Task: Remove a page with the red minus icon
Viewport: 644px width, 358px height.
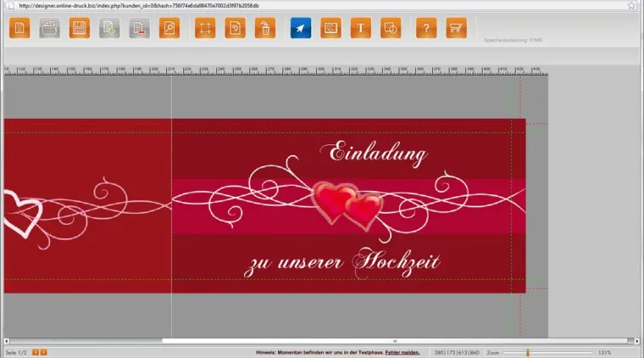Action: [x=139, y=28]
